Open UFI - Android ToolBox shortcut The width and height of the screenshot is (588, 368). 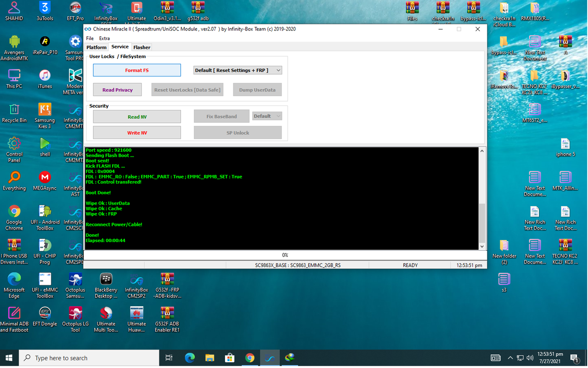pyautogui.click(x=45, y=218)
